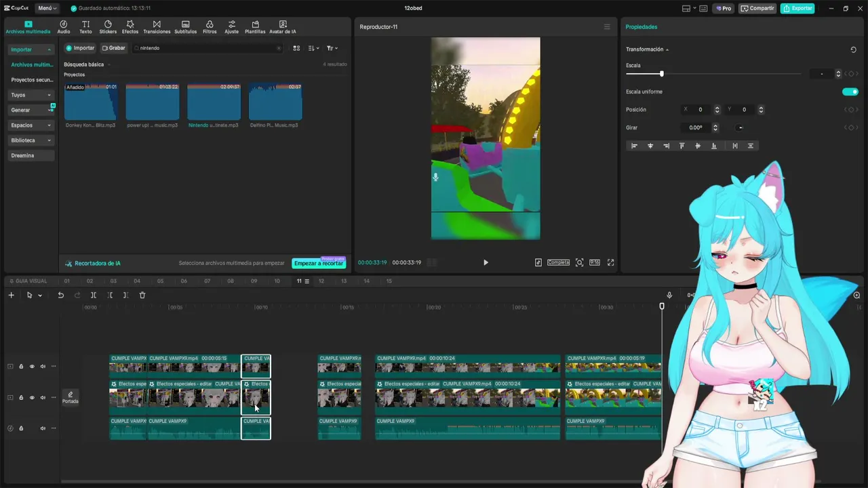Mute the audio track
This screenshot has width=868, height=488.
point(43,428)
